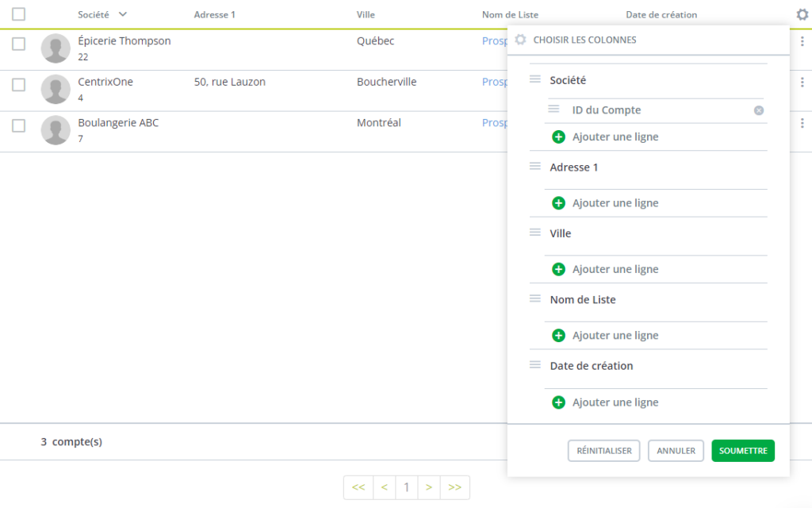The image size is (812, 508).
Task: Click Boulangerie ABC avatar thumbnail
Action: pos(56,131)
